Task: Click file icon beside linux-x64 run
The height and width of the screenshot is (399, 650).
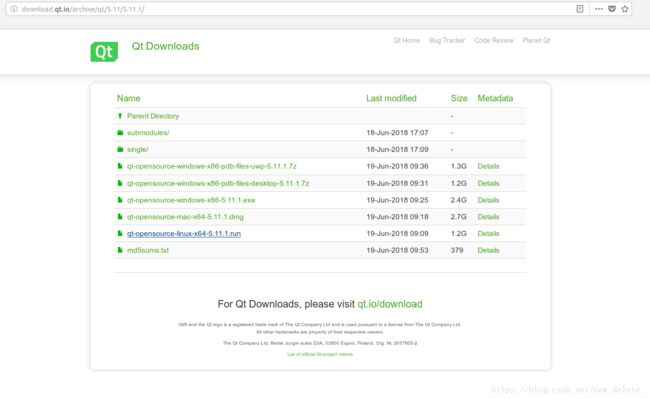Action: tap(120, 233)
